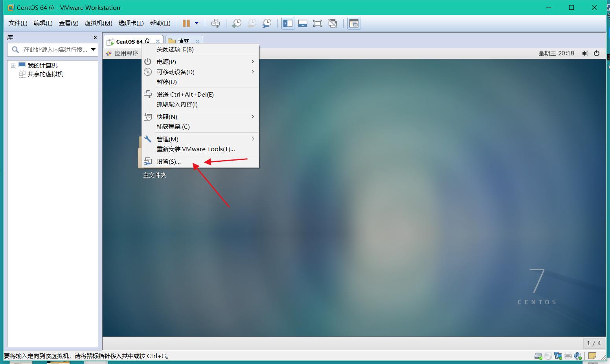This screenshot has width=610, height=364.
Task: Click the hard disk status icon
Action: 538,356
